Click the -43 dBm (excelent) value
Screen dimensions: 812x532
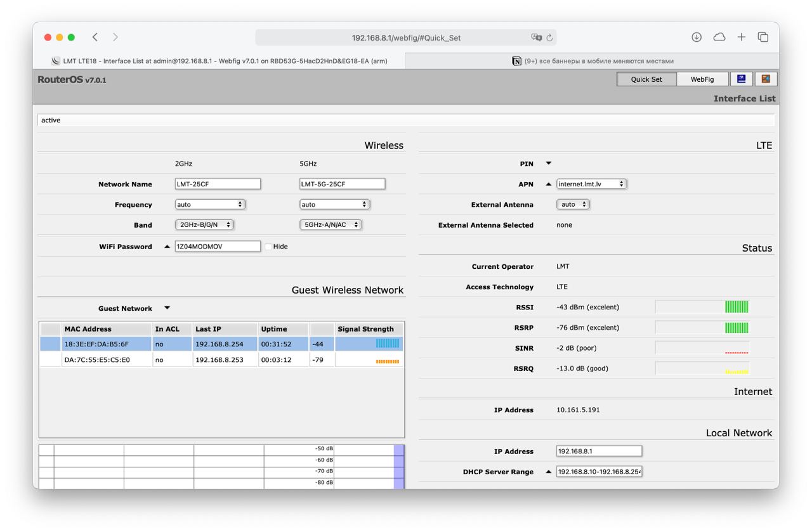[x=587, y=307]
